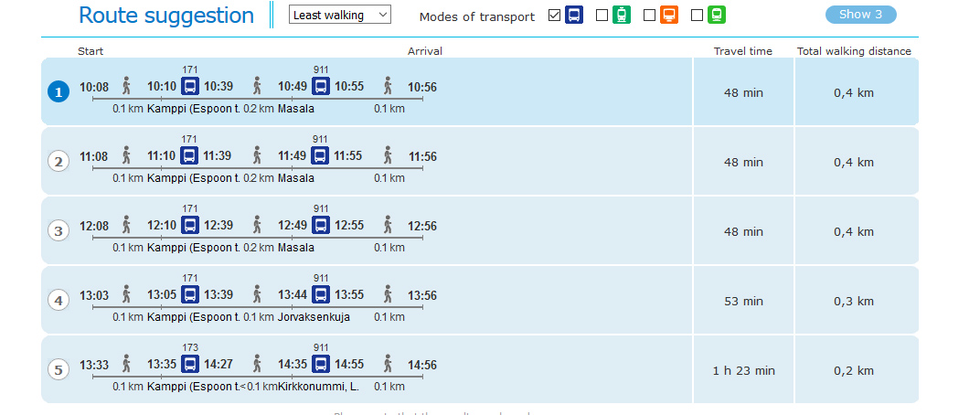The width and height of the screenshot is (980, 415).
Task: Enable the train transport checkbox
Action: point(698,16)
